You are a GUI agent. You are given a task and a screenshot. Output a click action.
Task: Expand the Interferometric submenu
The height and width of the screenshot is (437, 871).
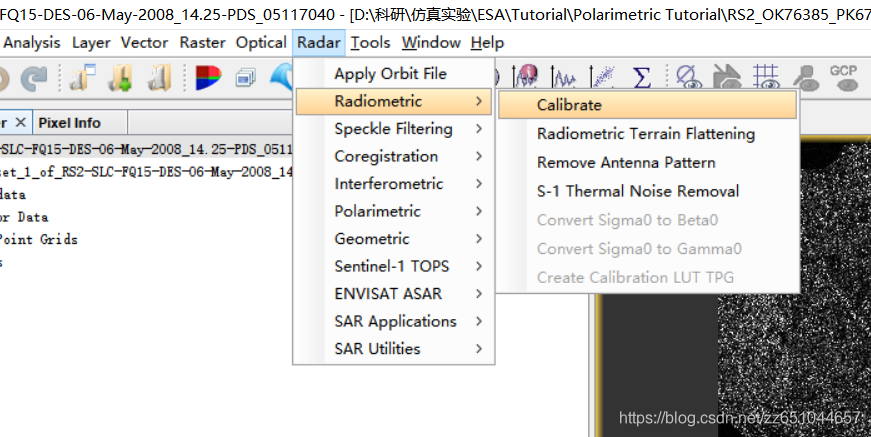394,184
